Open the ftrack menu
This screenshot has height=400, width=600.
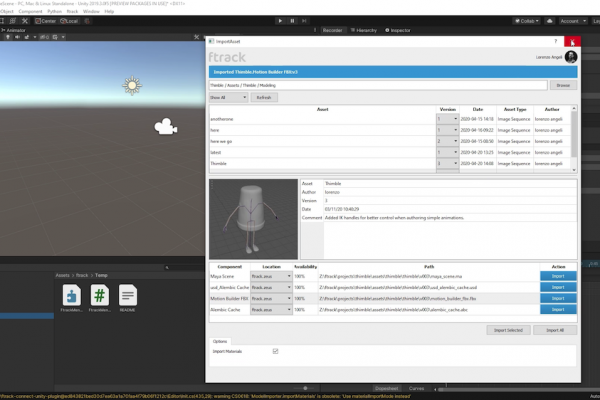(72, 11)
